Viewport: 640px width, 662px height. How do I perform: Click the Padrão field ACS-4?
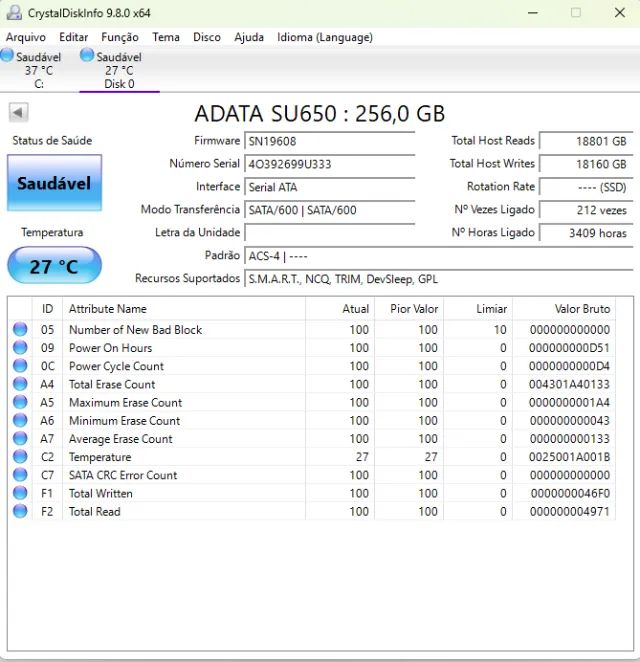coord(439,256)
